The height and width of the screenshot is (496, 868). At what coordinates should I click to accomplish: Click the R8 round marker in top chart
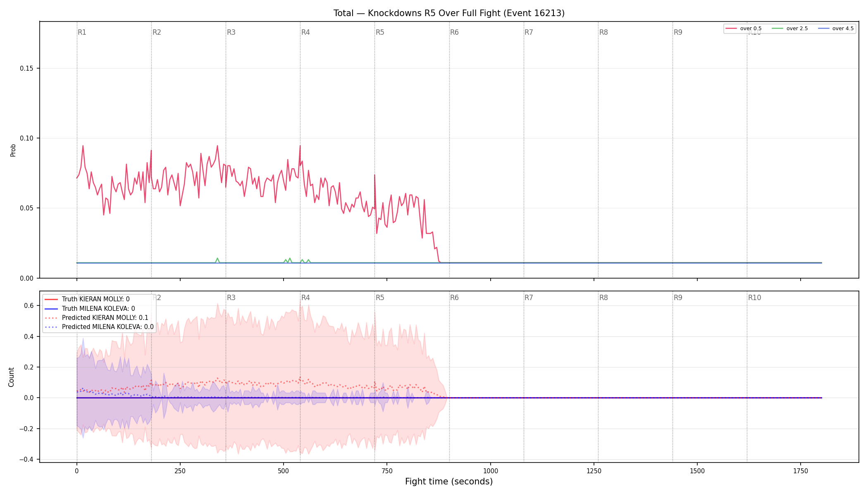[603, 32]
